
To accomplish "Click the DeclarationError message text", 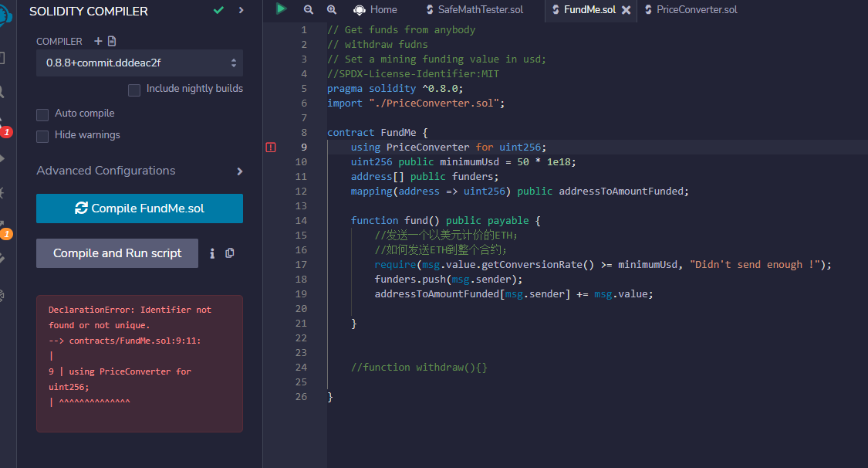I will pyautogui.click(x=130, y=317).
